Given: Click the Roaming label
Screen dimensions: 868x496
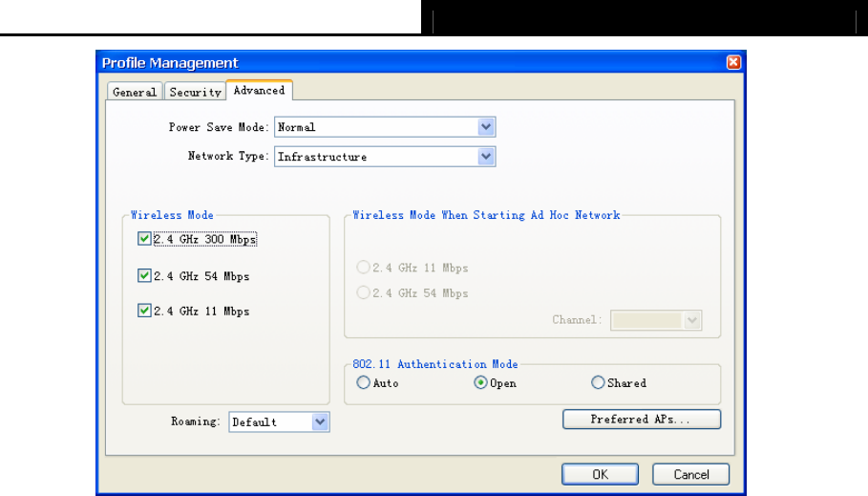Looking at the screenshot, I should (196, 421).
